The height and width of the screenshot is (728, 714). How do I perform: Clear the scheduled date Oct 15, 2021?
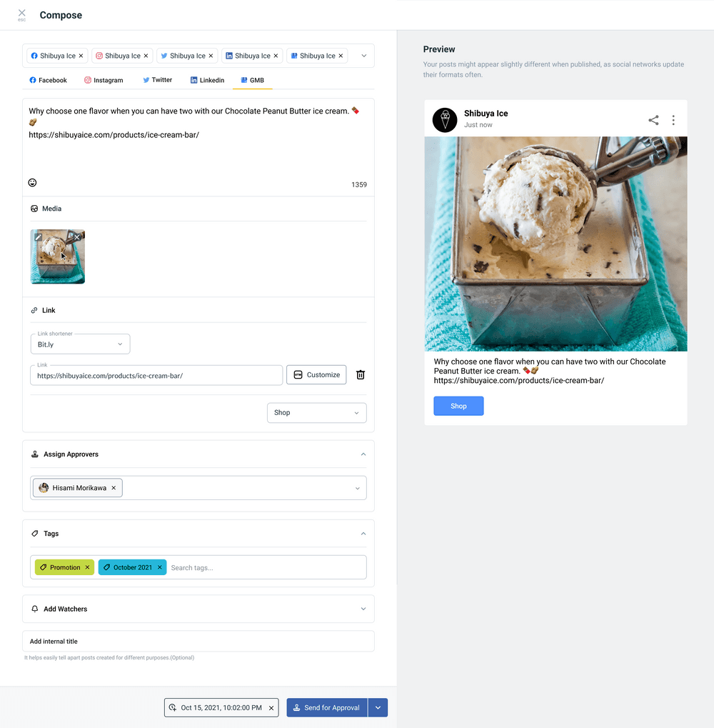[271, 708]
